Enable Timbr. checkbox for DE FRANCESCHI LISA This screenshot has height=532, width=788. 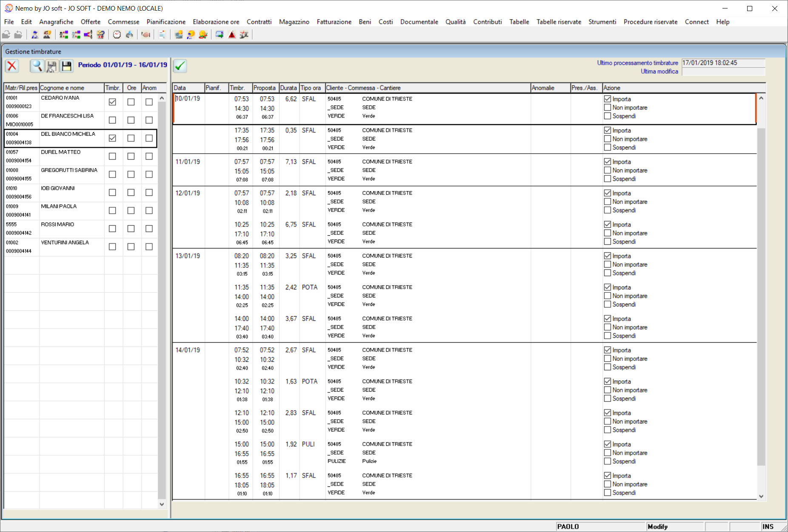112,120
